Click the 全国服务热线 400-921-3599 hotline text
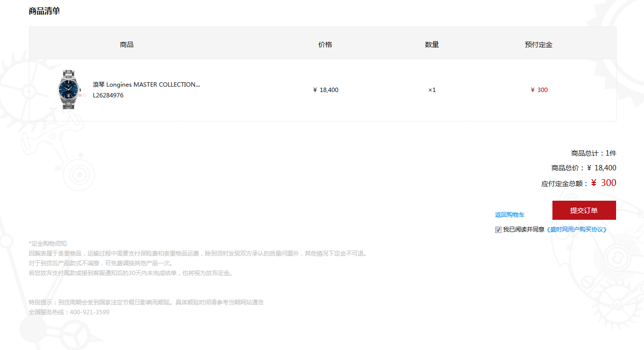 (69, 312)
